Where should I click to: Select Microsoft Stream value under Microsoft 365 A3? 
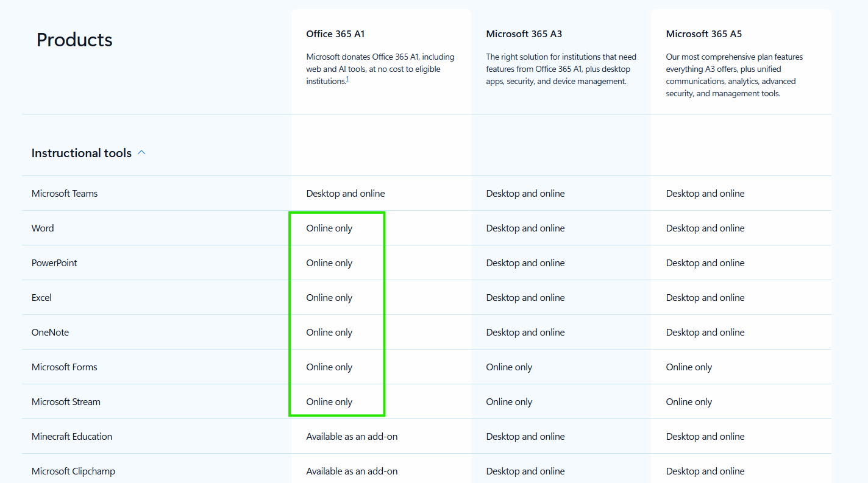coord(509,402)
